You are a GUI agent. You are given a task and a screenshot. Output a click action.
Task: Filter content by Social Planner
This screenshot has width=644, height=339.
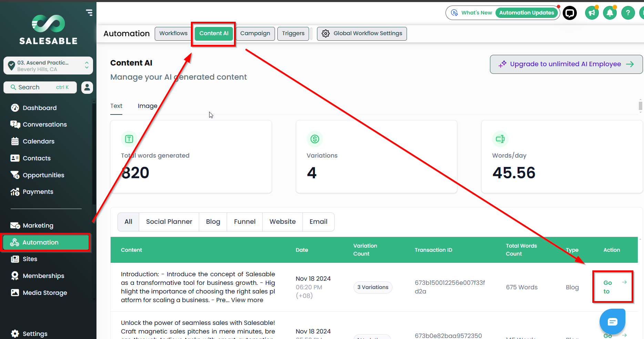click(169, 222)
